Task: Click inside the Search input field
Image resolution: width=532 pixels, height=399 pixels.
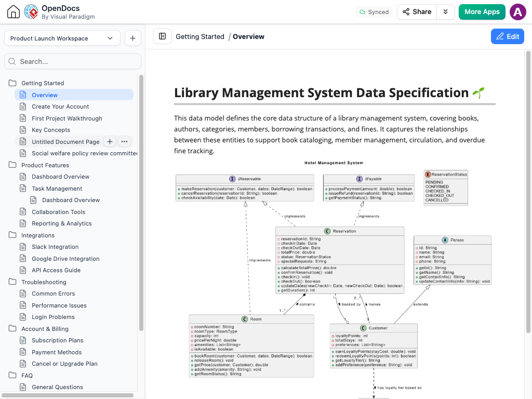Action: click(x=73, y=61)
